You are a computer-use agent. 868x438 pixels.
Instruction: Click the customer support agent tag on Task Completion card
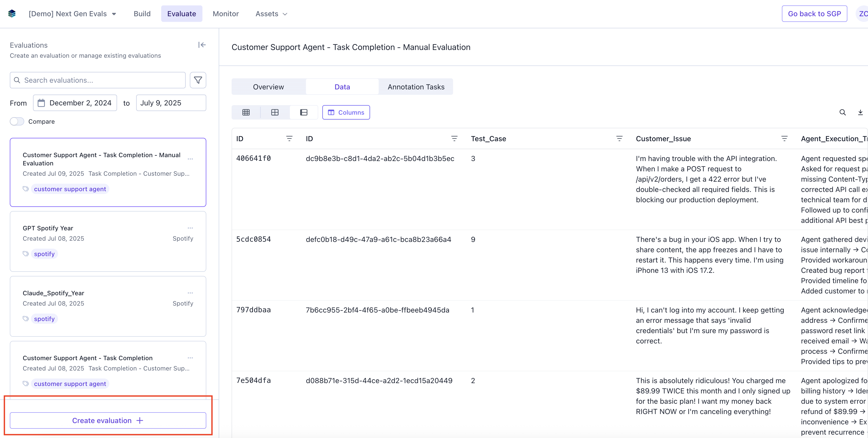70,384
